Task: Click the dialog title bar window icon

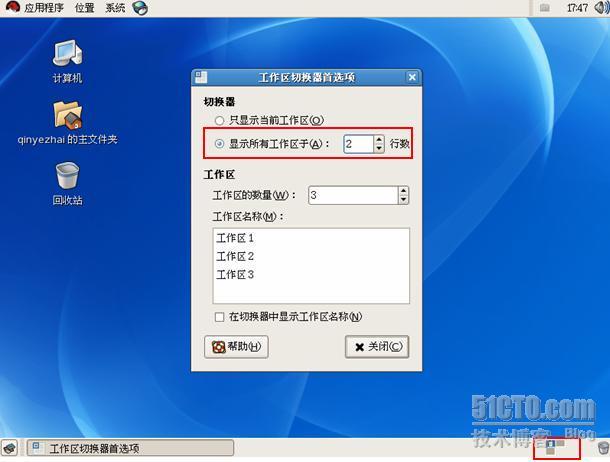Action: coord(201,77)
